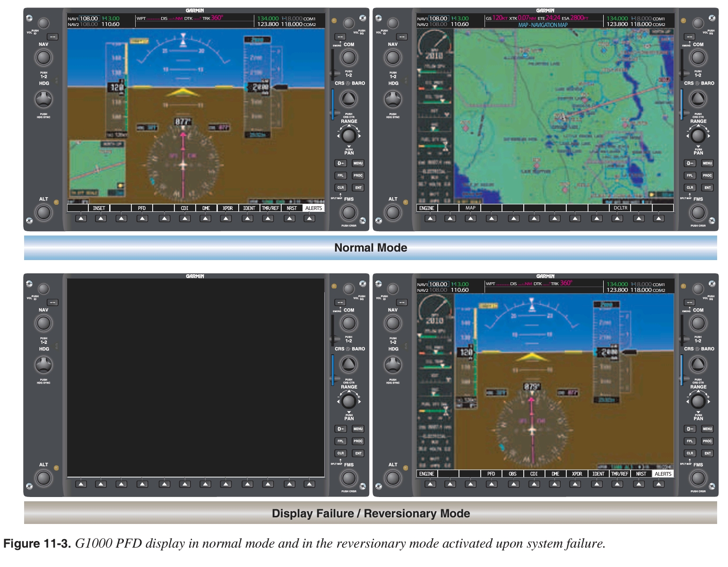Hit the ENT key on the normal-mode PFD

point(358,188)
